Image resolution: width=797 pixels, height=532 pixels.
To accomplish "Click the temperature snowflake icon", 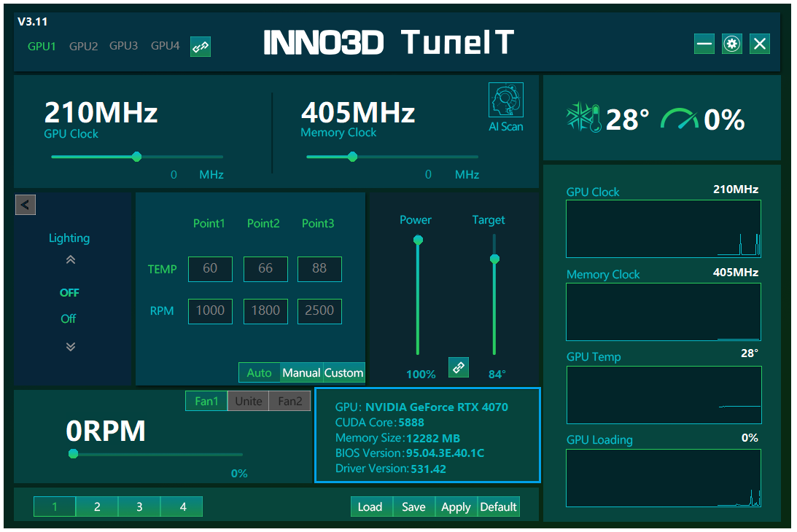I will click(x=583, y=118).
